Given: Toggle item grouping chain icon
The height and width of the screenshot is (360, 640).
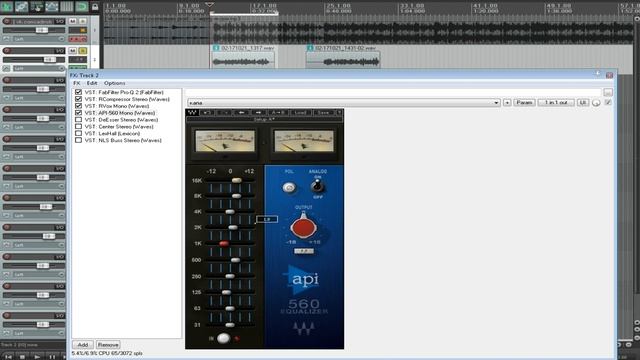Looking at the screenshot, I should [x=22, y=7].
